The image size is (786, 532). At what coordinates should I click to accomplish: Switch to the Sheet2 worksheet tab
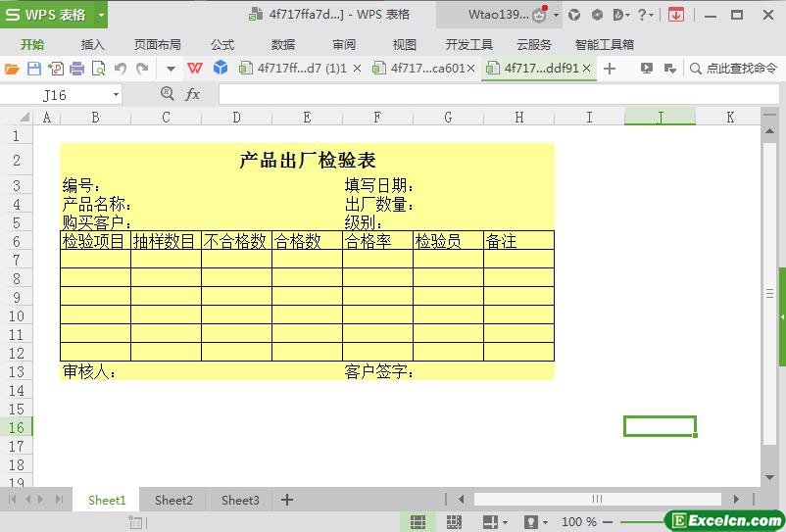(173, 500)
